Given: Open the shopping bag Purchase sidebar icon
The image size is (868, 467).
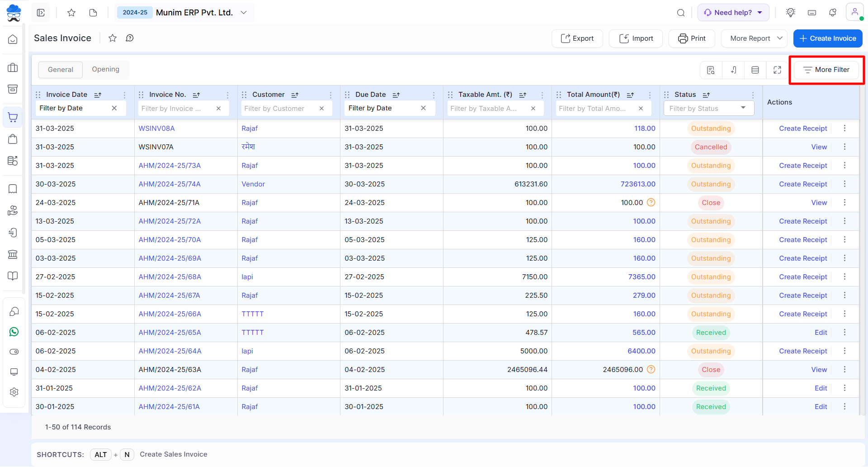Looking at the screenshot, I should (13, 139).
